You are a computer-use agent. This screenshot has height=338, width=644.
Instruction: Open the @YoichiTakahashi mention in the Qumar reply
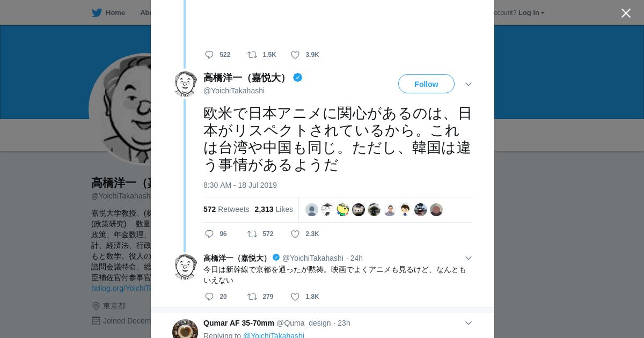[274, 335]
